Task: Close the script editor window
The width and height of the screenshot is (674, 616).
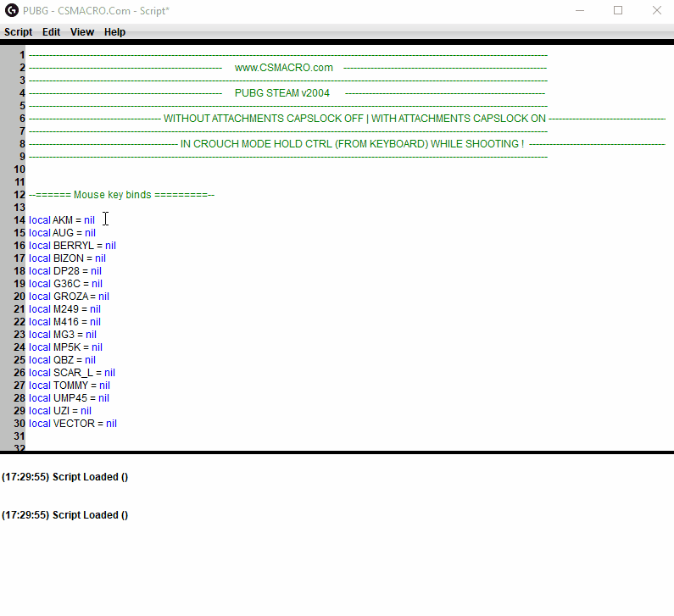Action: [x=657, y=11]
